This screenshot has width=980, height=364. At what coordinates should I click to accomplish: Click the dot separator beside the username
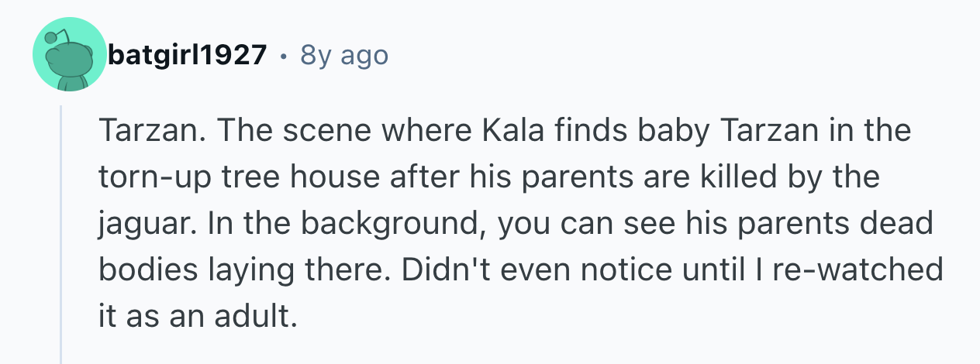(x=284, y=56)
